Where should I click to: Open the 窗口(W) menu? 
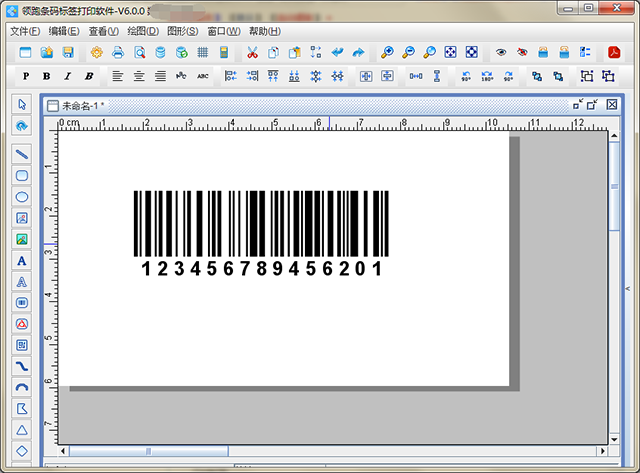click(224, 31)
